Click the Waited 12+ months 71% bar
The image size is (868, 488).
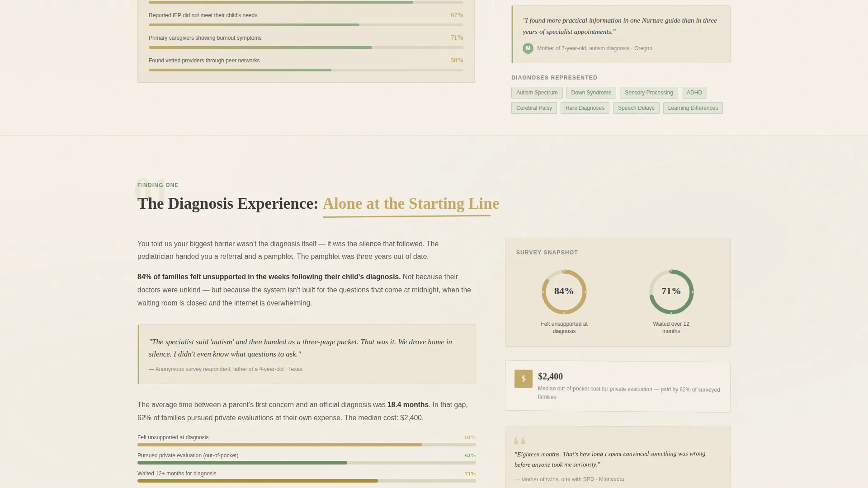(x=307, y=481)
